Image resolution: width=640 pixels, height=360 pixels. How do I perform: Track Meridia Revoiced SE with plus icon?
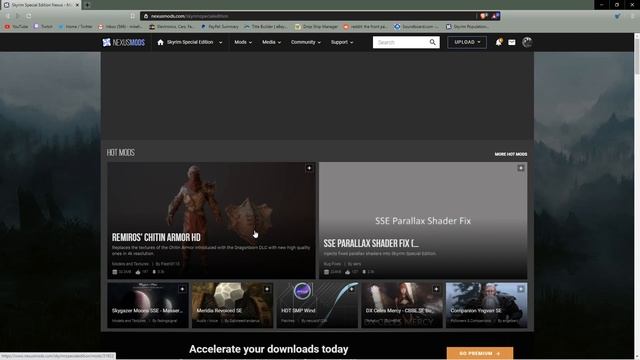point(267,289)
